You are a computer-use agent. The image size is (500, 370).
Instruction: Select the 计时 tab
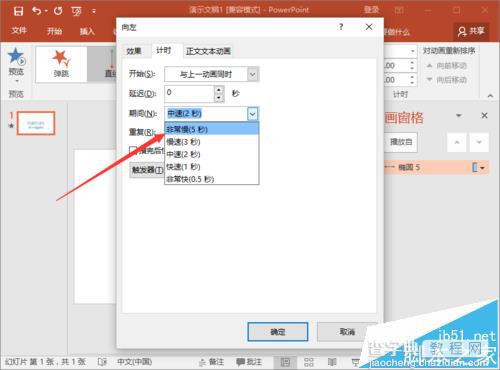pyautogui.click(x=164, y=50)
